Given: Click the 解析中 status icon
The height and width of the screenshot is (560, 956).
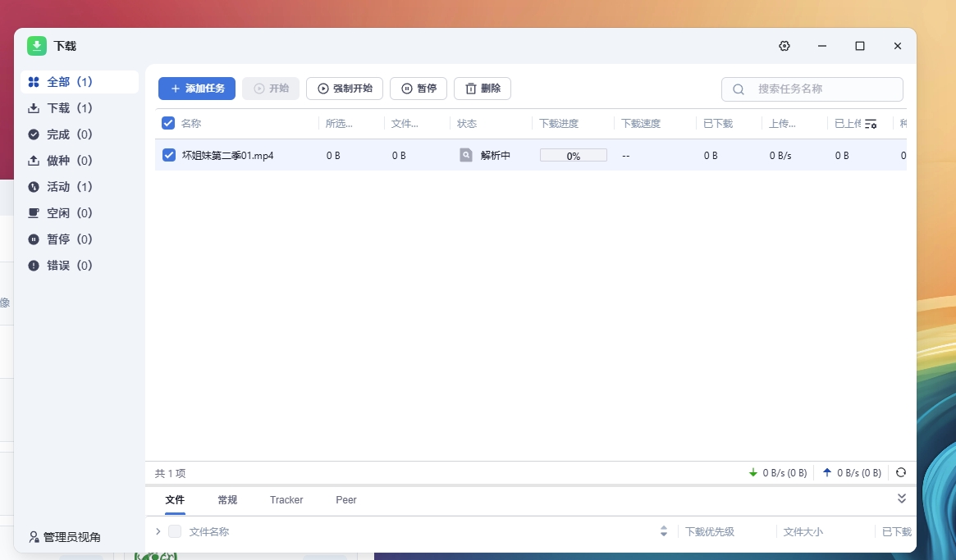Looking at the screenshot, I should tap(466, 155).
